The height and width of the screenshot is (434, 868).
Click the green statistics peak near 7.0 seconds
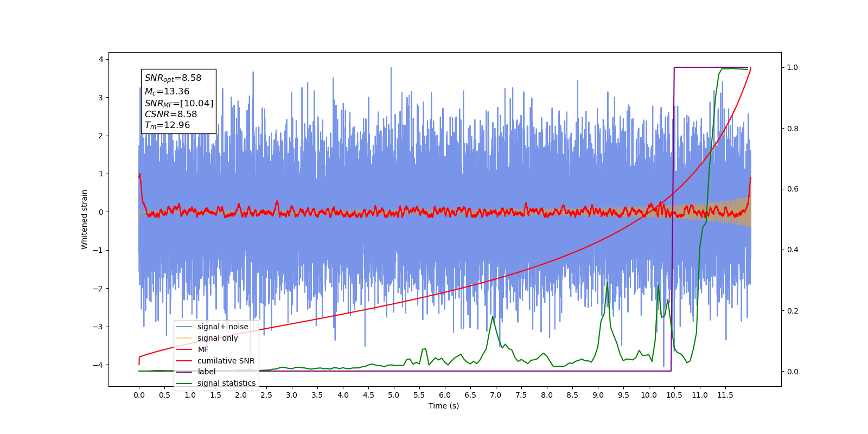(x=493, y=316)
